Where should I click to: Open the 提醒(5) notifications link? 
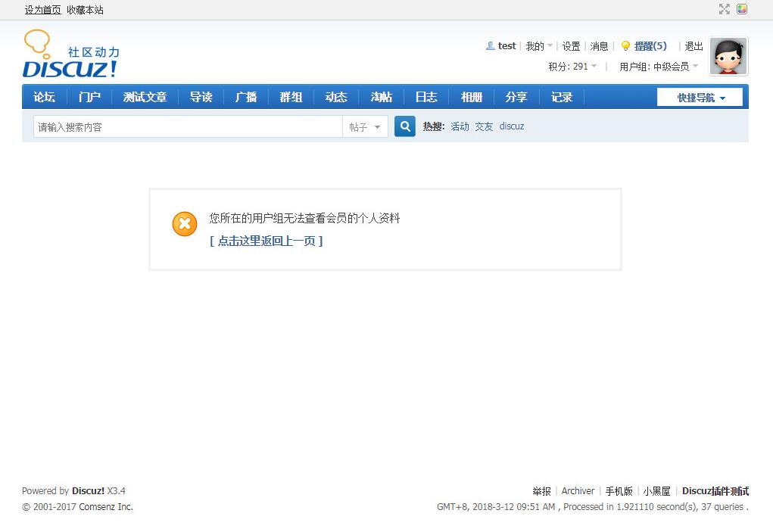click(x=650, y=46)
